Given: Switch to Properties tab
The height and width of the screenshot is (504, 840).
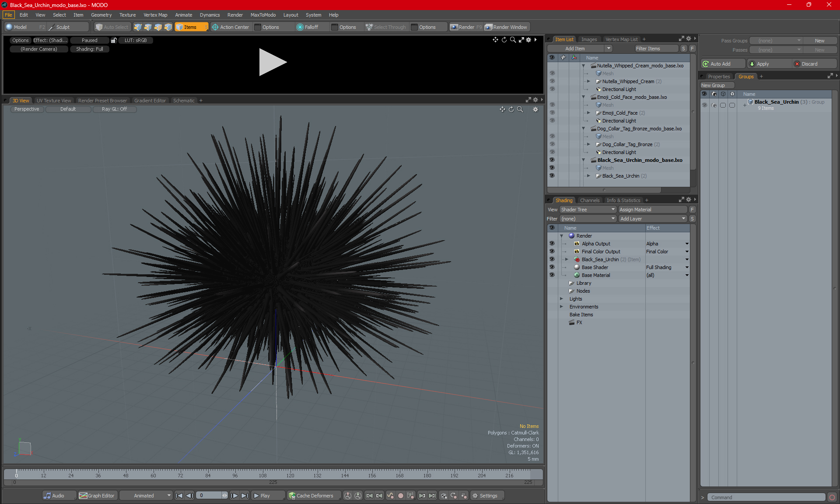Looking at the screenshot, I should pos(719,77).
